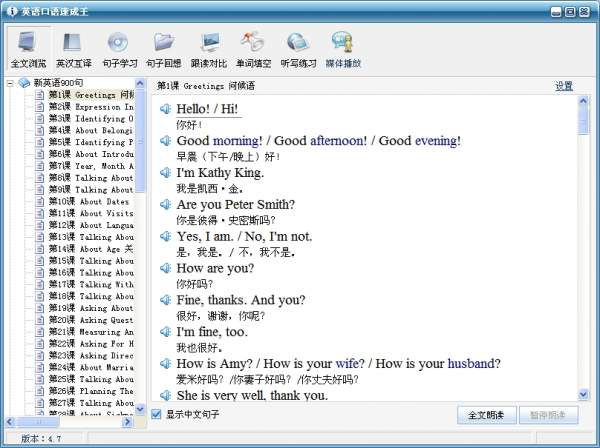Select lesson 第20课 Asking Questions in tree
Screen dimensions: 600x448
click(x=90, y=320)
